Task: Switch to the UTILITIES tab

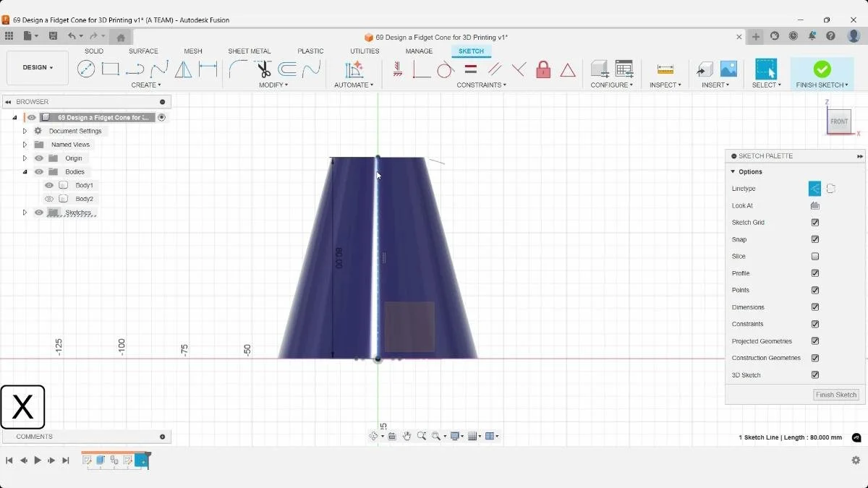Action: (365, 51)
